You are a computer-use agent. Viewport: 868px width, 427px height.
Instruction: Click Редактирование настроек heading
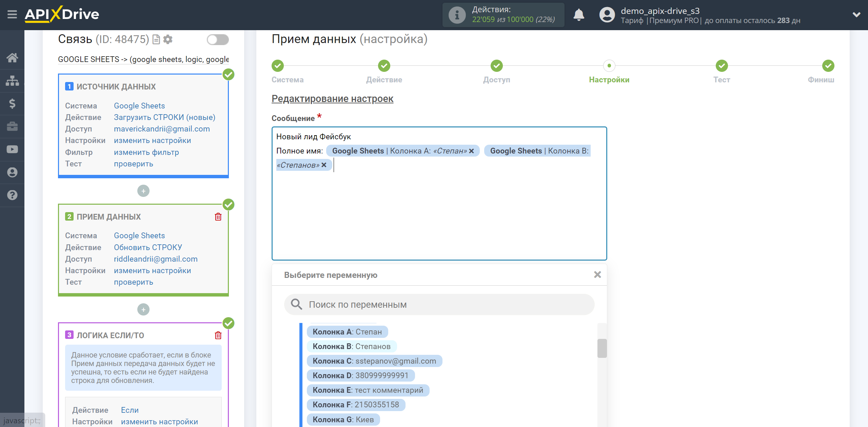(x=332, y=99)
